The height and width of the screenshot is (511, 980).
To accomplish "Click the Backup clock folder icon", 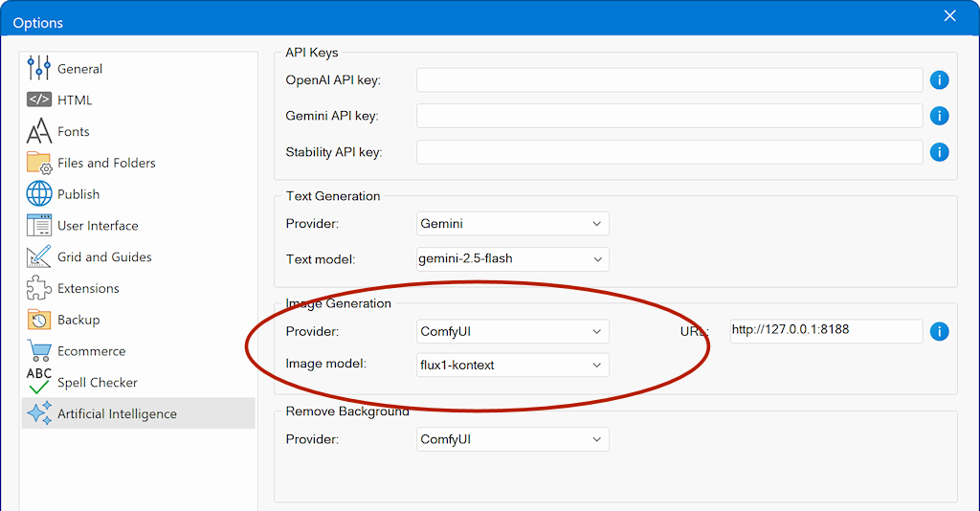I will 38,320.
